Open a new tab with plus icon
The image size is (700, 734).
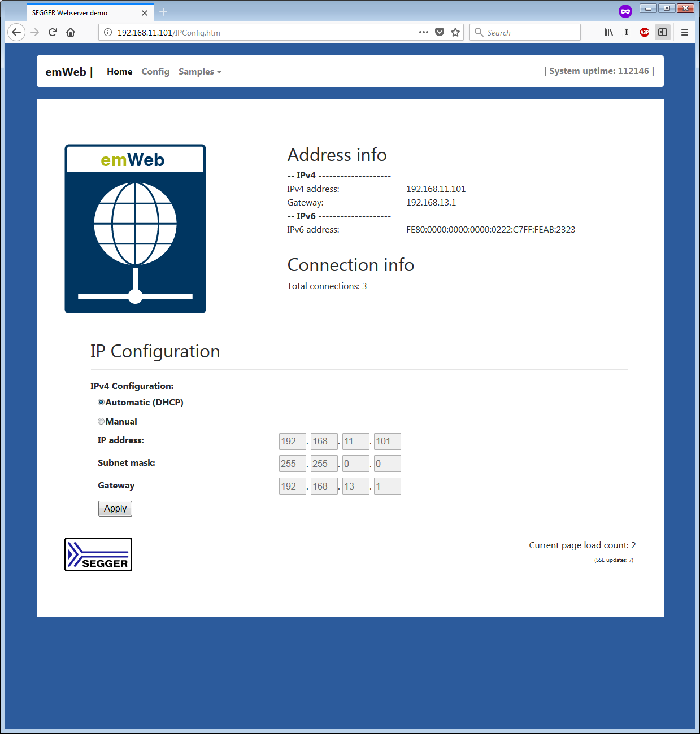163,12
